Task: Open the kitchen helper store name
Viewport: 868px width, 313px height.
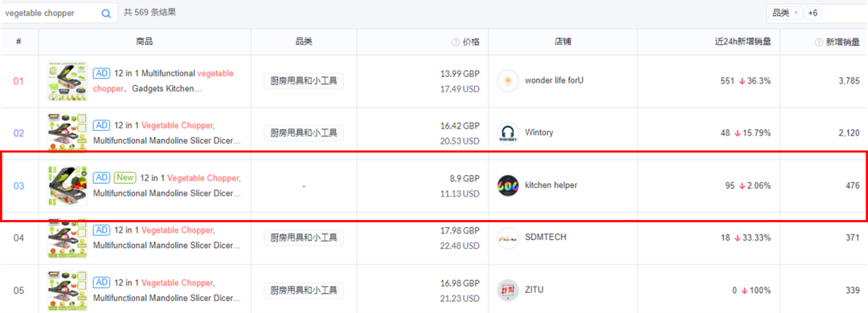Action: point(551,185)
